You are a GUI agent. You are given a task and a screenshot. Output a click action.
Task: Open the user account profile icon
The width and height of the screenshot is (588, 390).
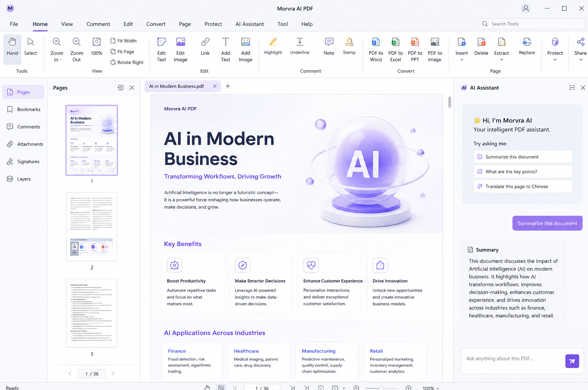point(525,8)
